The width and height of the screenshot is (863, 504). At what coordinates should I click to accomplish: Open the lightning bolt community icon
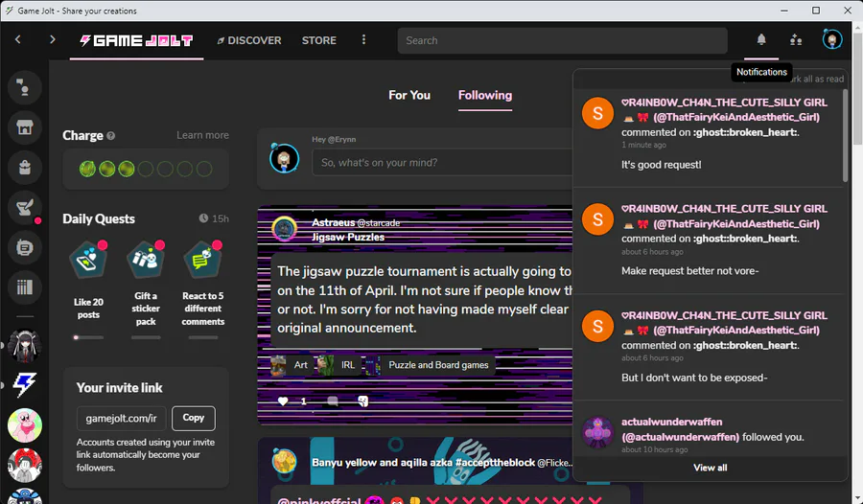[x=25, y=385]
